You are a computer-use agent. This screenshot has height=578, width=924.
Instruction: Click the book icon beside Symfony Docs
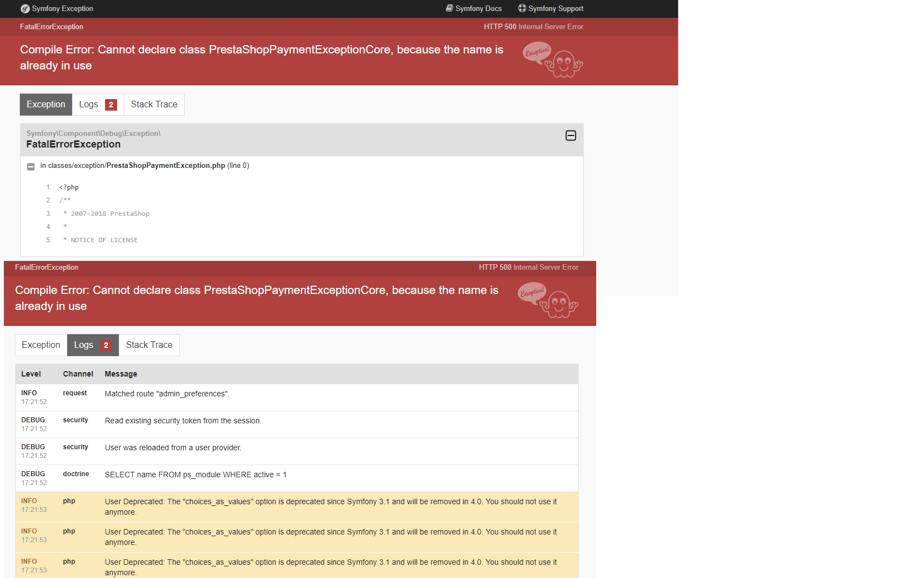pyautogui.click(x=449, y=8)
